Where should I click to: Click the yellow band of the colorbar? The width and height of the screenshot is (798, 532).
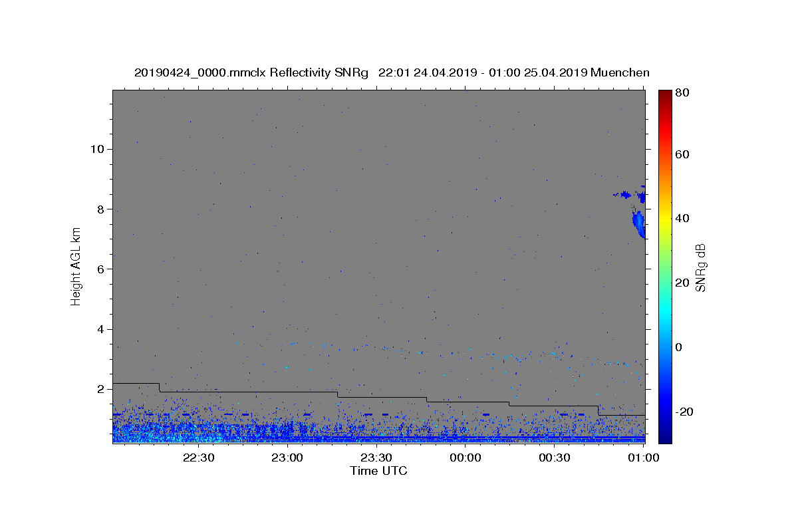click(x=665, y=218)
